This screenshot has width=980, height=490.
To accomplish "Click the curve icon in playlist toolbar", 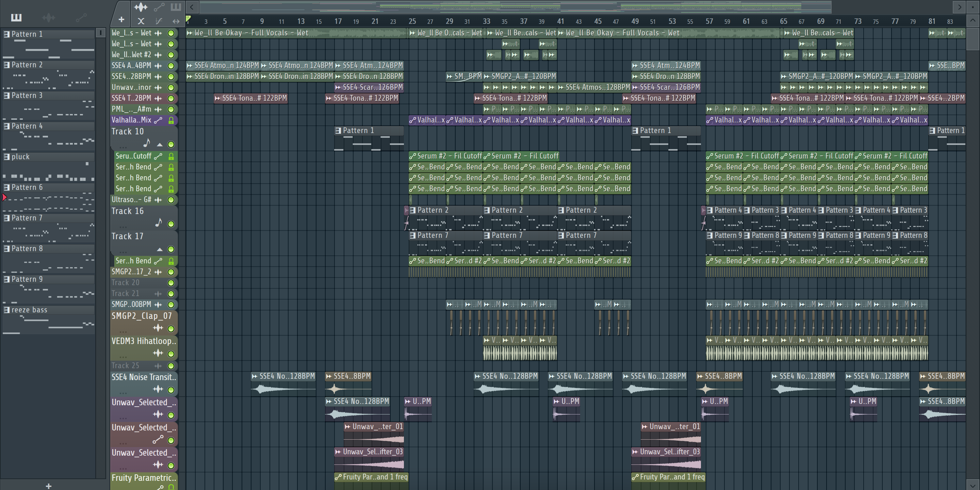I will [159, 21].
